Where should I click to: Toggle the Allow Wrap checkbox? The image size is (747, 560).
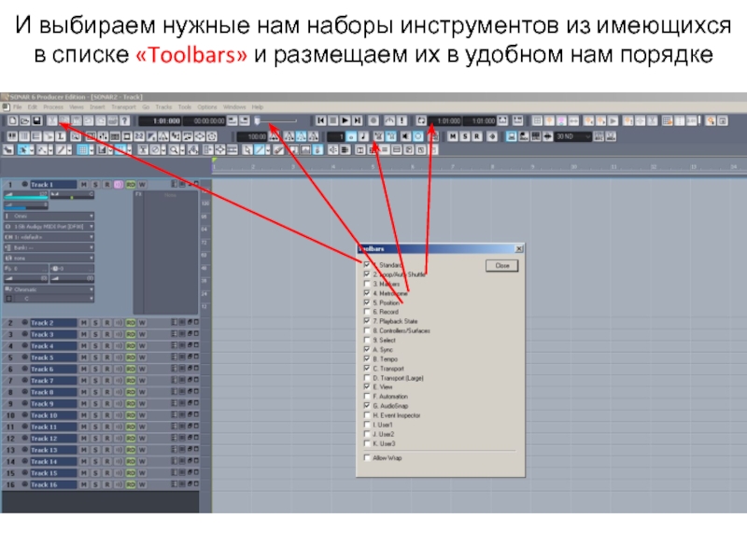pyautogui.click(x=366, y=457)
